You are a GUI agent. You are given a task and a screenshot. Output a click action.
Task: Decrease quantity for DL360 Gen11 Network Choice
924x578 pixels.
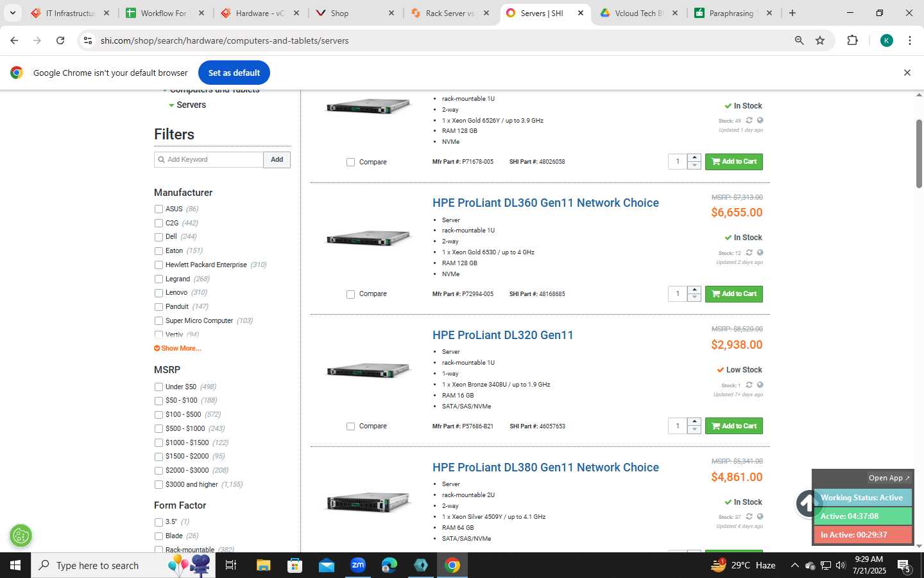click(694, 298)
